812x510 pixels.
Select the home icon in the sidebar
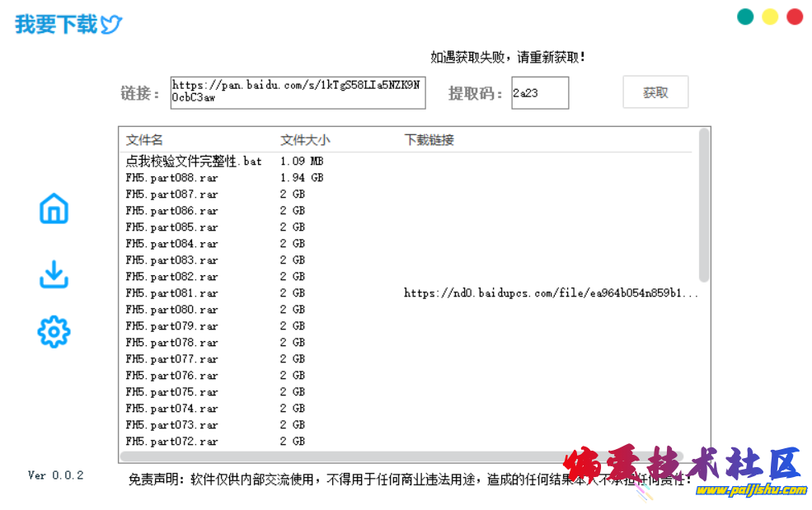pos(53,208)
